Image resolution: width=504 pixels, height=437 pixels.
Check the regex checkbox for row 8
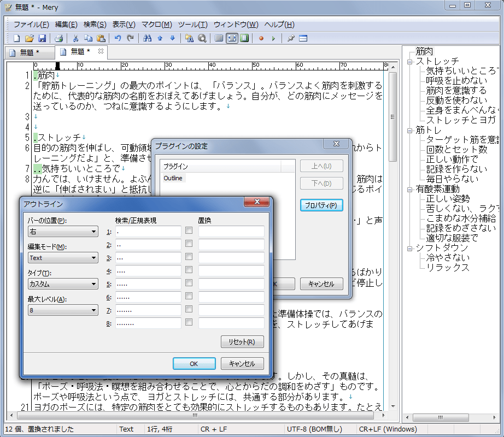pyautogui.click(x=189, y=322)
